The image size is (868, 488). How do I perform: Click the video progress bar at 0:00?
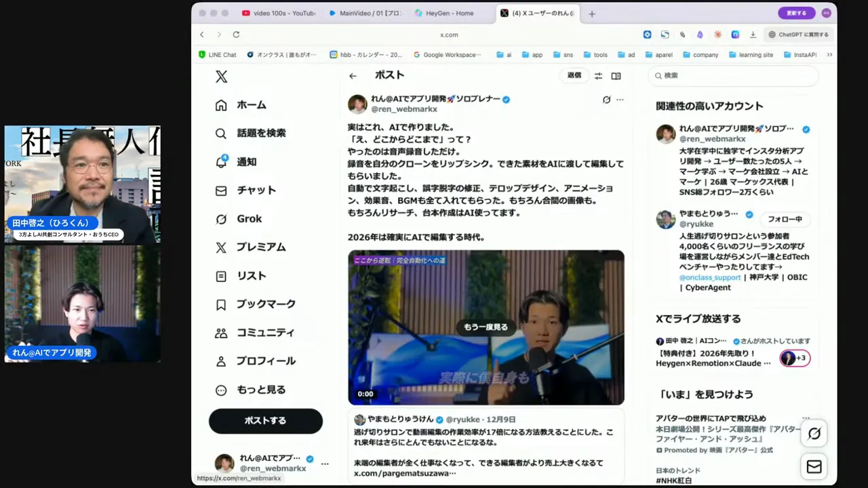pyautogui.click(x=365, y=393)
